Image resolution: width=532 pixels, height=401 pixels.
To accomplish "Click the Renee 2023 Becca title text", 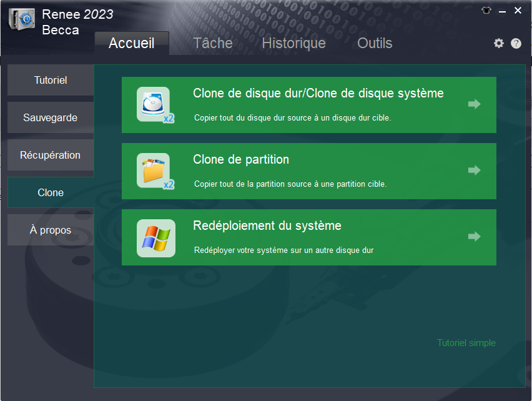I will 77,22.
